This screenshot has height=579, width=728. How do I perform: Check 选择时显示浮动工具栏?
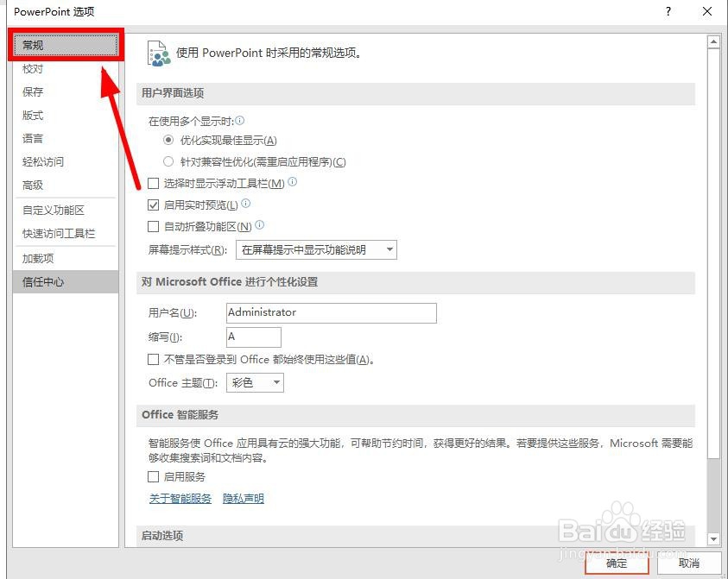pyautogui.click(x=153, y=182)
